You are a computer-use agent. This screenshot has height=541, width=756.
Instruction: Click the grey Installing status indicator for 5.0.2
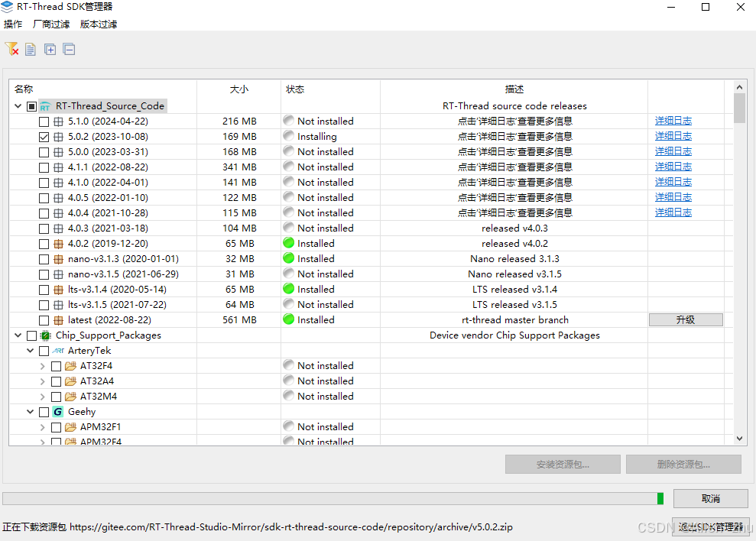click(289, 135)
